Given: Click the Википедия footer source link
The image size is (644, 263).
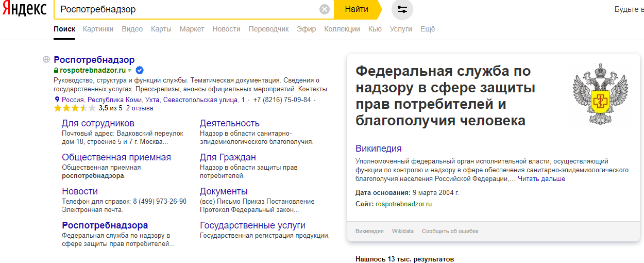Looking at the screenshot, I should (x=369, y=232).
